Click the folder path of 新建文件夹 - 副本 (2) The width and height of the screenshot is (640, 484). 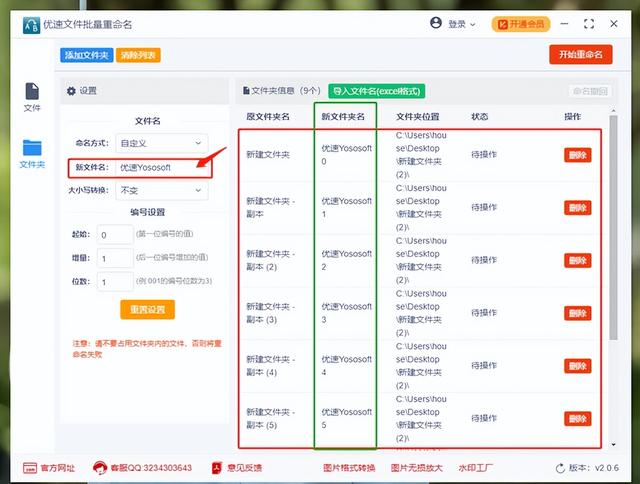tap(421, 260)
